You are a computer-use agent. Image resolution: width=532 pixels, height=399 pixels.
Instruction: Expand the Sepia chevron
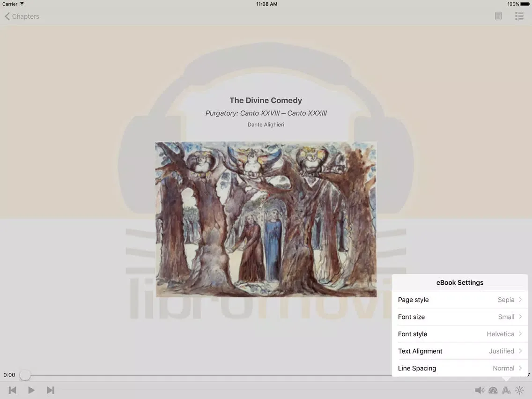coord(520,300)
